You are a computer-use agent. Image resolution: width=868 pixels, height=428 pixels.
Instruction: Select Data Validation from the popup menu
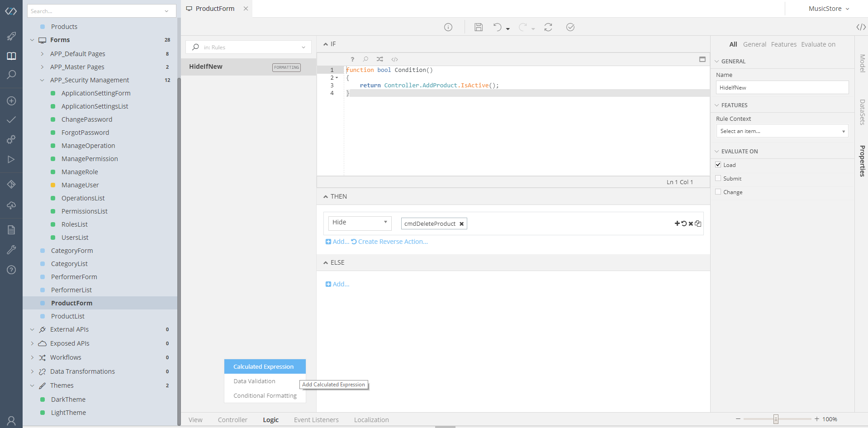[254, 381]
